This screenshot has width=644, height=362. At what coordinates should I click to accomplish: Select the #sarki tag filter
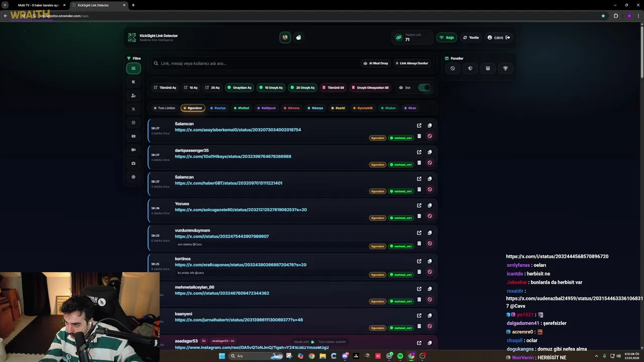point(339,108)
